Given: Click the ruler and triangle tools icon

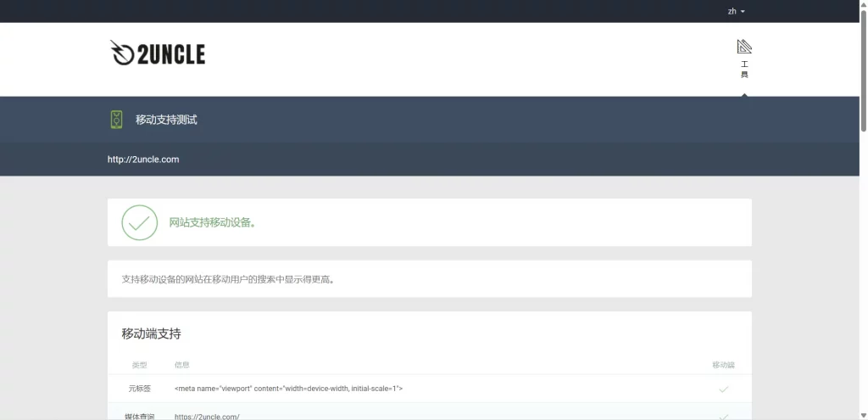Looking at the screenshot, I should (x=744, y=47).
